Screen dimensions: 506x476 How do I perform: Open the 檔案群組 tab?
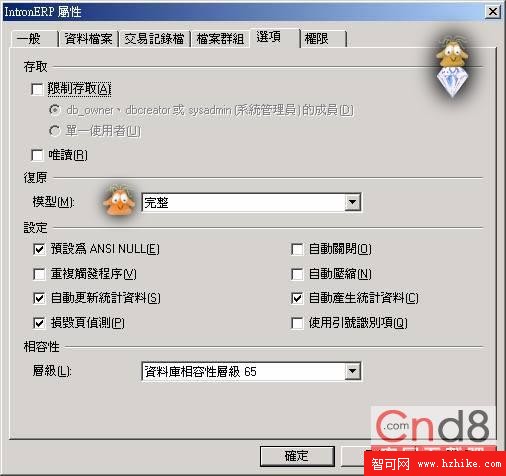220,39
